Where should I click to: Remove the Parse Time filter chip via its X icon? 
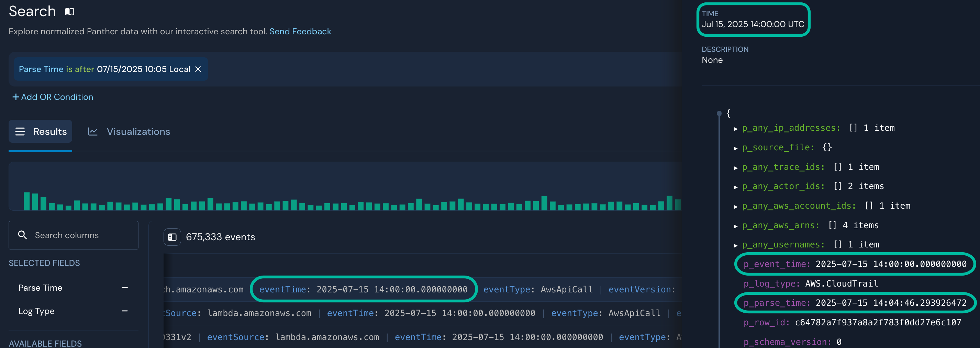click(198, 69)
